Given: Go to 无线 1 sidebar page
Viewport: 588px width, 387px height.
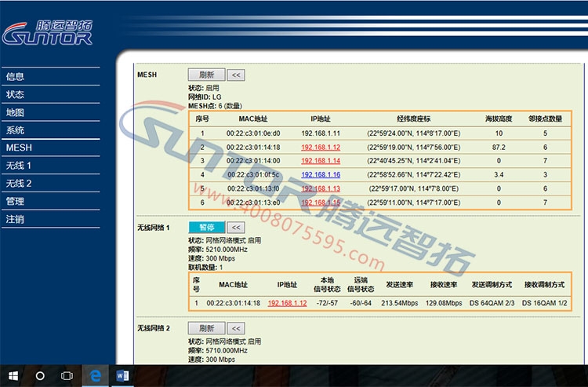Looking at the screenshot, I should pos(19,166).
